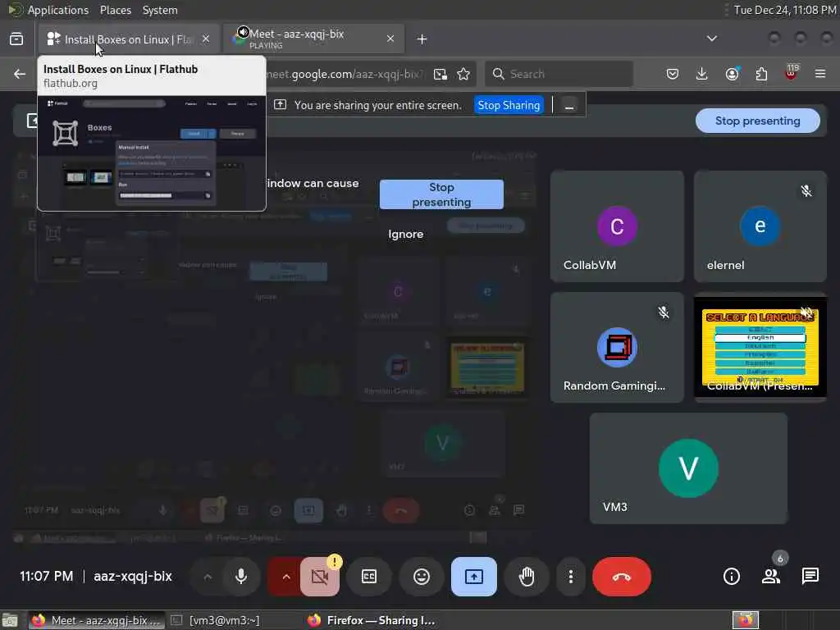This screenshot has width=840, height=630.
Task: Click the camera warning exclamation badge
Action: click(x=335, y=561)
